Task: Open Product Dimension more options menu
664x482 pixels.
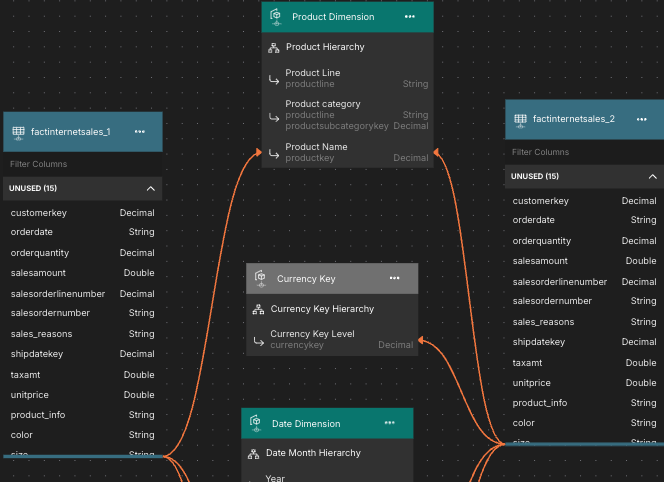Action: [409, 17]
